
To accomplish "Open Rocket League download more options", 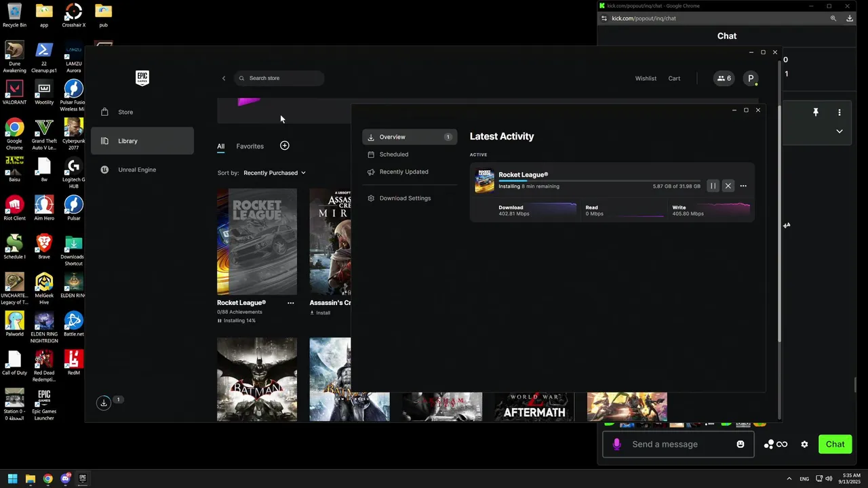I will tap(743, 186).
